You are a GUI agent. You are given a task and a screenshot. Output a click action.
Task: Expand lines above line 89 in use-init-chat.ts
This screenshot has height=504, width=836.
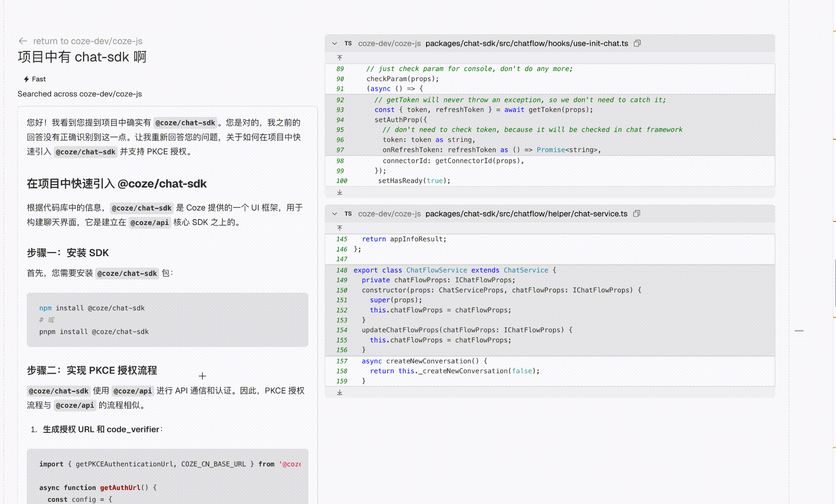click(340, 58)
